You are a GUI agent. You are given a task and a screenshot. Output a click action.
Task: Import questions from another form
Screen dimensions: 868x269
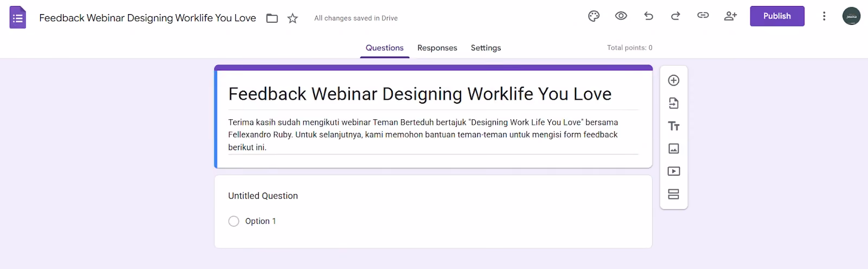(x=674, y=103)
